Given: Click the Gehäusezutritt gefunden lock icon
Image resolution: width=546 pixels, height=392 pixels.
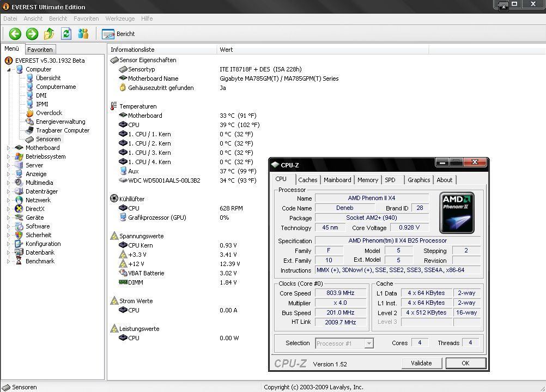Looking at the screenshot, I should pyautogui.click(x=123, y=87).
